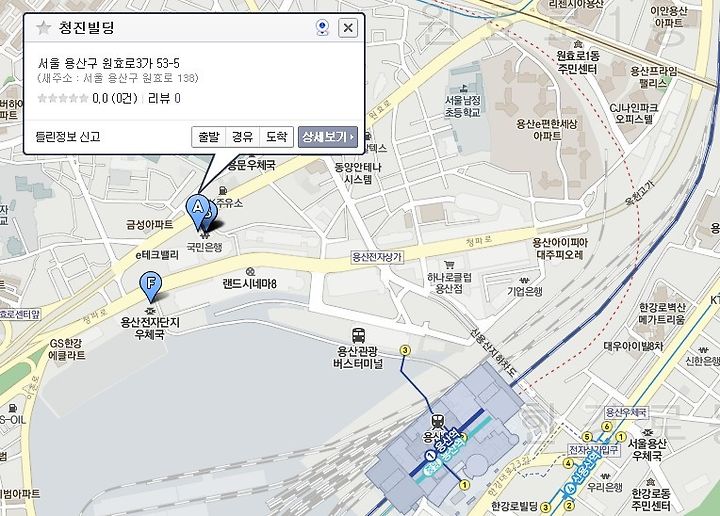
Task: Click the 하나로클럽 shopping cart icon
Action: pos(449,265)
